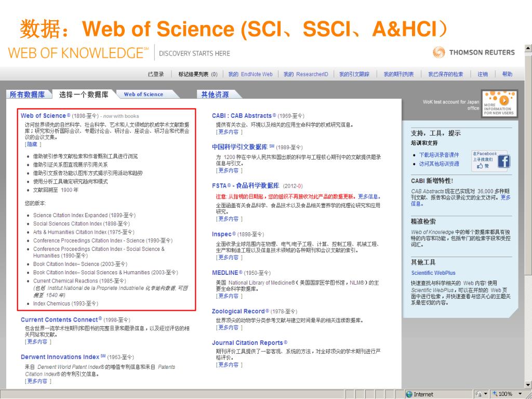Click 'Index Chemicus (1993-至今)' text

pos(65,303)
